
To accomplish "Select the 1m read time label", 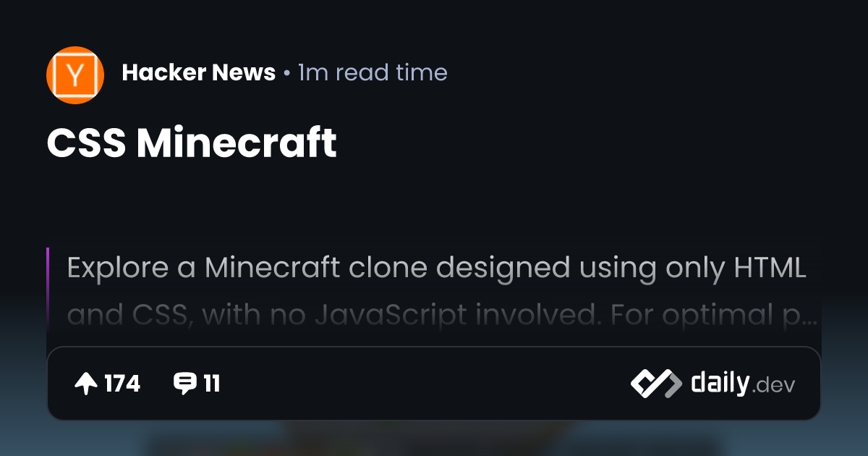I will 373,72.
